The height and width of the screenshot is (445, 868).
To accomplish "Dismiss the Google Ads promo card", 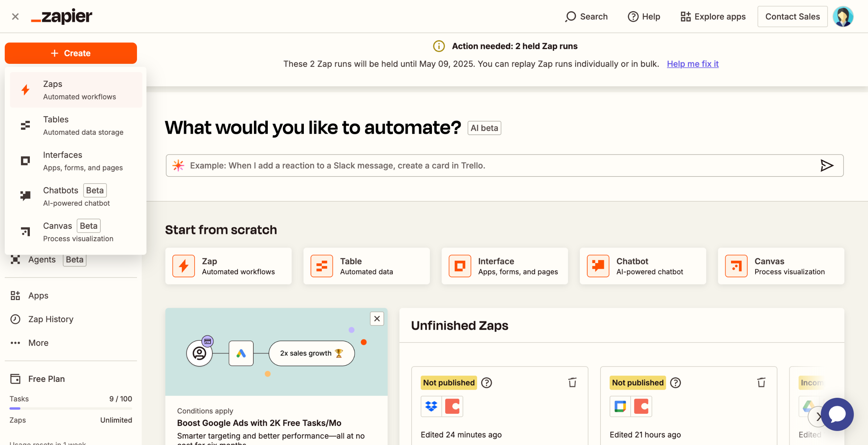I will pyautogui.click(x=377, y=319).
